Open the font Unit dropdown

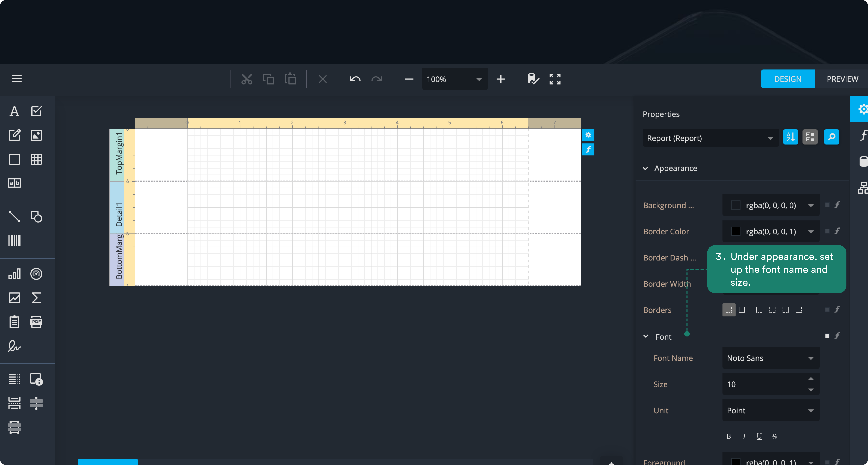click(771, 410)
